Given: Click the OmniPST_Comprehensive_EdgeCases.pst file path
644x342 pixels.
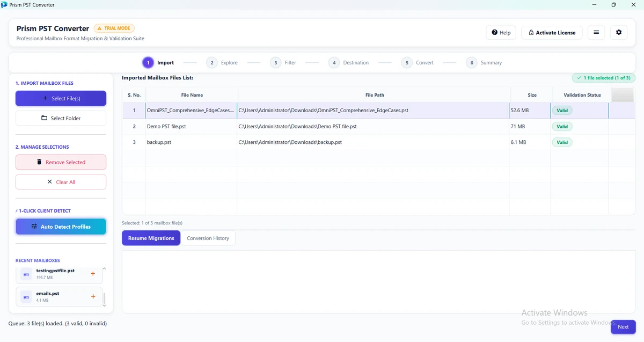Looking at the screenshot, I should 323,111.
